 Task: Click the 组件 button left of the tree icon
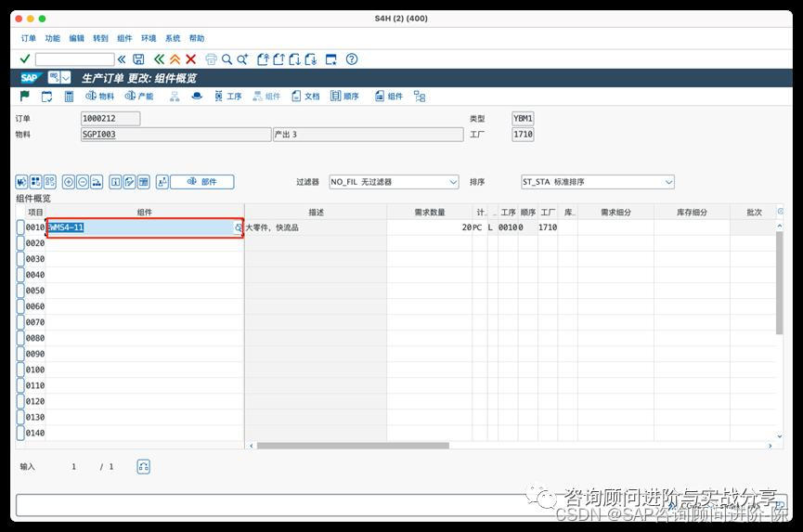389,96
